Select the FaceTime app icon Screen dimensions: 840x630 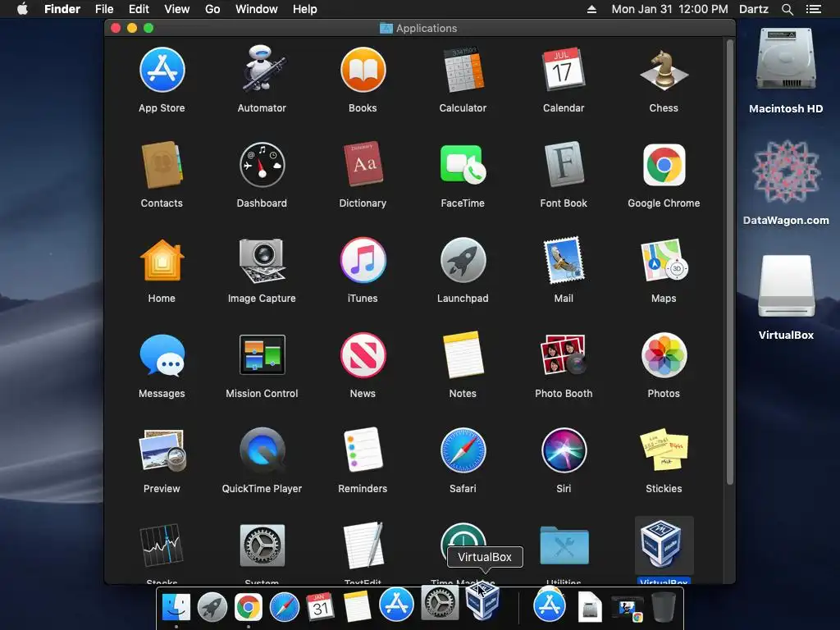tap(463, 165)
